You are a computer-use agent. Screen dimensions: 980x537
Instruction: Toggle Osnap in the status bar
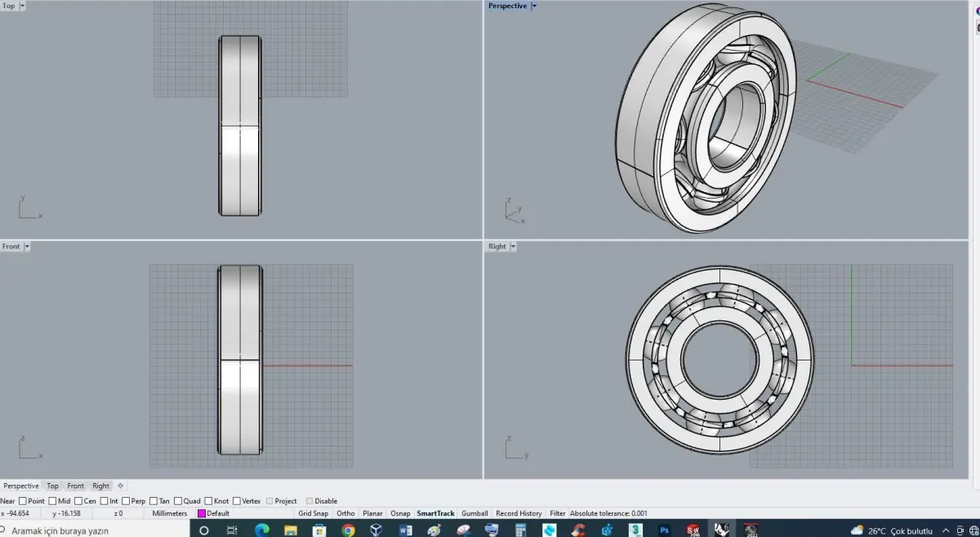[400, 513]
